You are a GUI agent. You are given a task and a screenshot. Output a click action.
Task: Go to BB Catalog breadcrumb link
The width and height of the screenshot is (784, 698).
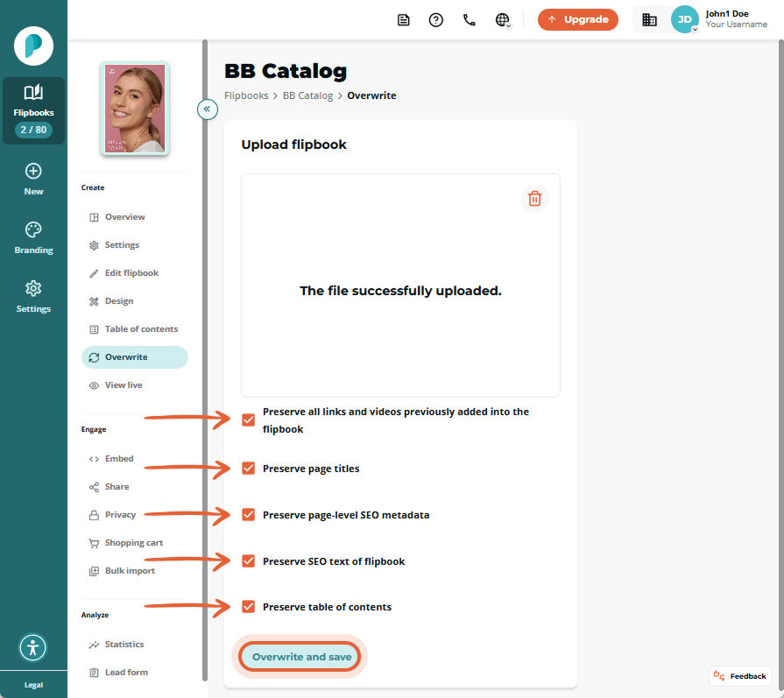[x=307, y=95]
